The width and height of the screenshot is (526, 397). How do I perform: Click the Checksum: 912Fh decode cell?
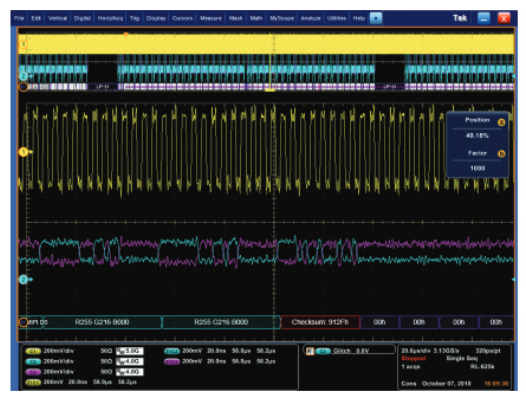click(320, 322)
